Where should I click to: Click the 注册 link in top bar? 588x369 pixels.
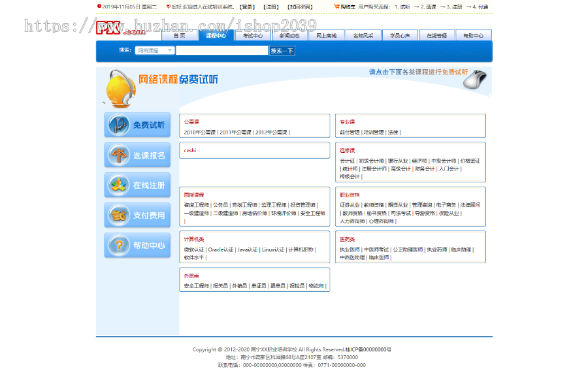click(271, 7)
